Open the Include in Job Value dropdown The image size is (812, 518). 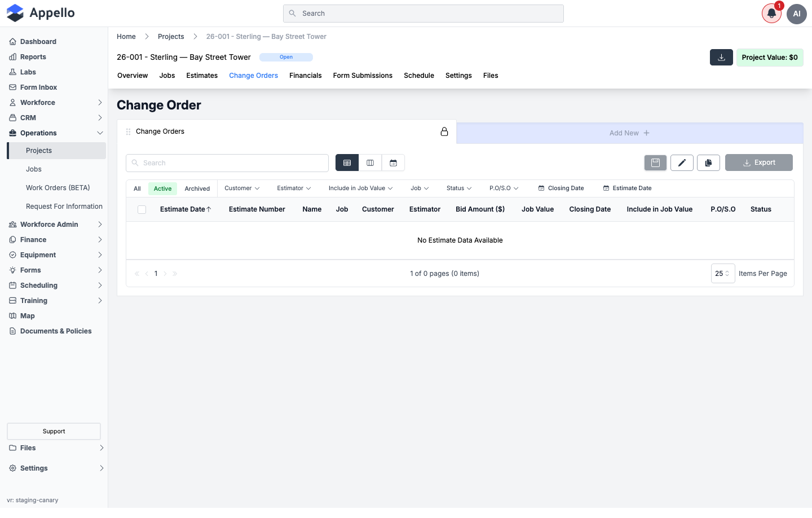[360, 188]
